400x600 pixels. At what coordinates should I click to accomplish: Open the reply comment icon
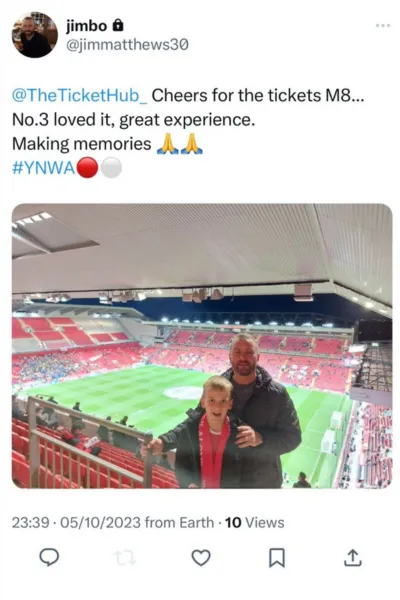pos(50,558)
